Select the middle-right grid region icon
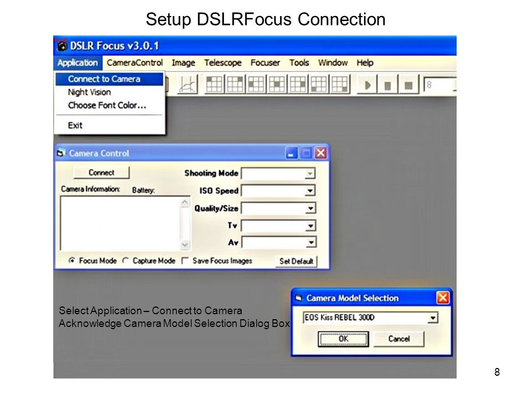The width and height of the screenshot is (532, 399). (x=298, y=84)
